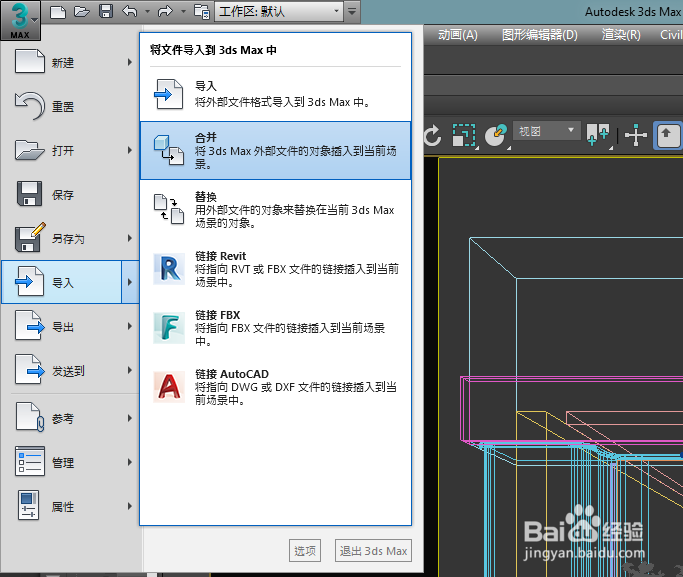Viewport: 683px width, 577px height.
Task: Open the Undo history dropdown arrow
Action: 147,11
